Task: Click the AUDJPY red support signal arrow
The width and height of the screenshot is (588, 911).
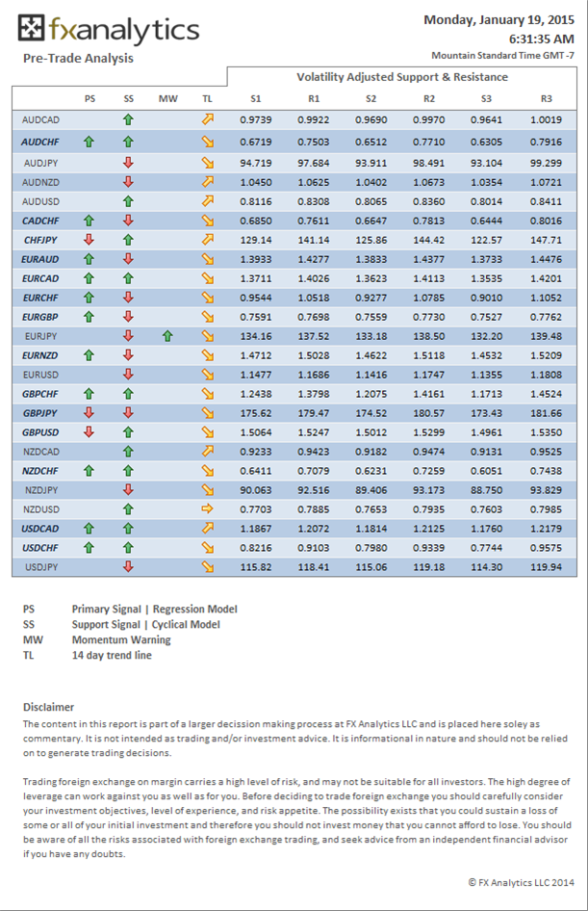Action: 128,163
